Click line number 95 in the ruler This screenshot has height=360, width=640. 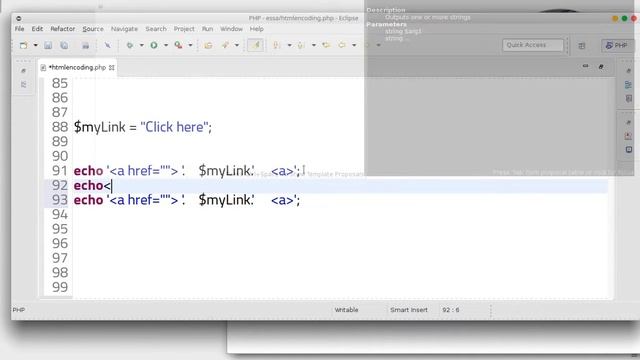click(x=60, y=229)
